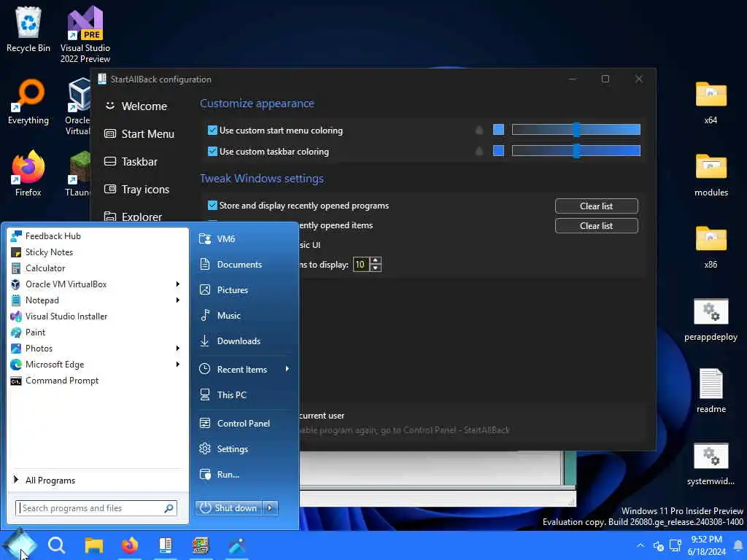The width and height of the screenshot is (747, 560).
Task: Select StartAllBack taskbar icon
Action: pos(166,545)
